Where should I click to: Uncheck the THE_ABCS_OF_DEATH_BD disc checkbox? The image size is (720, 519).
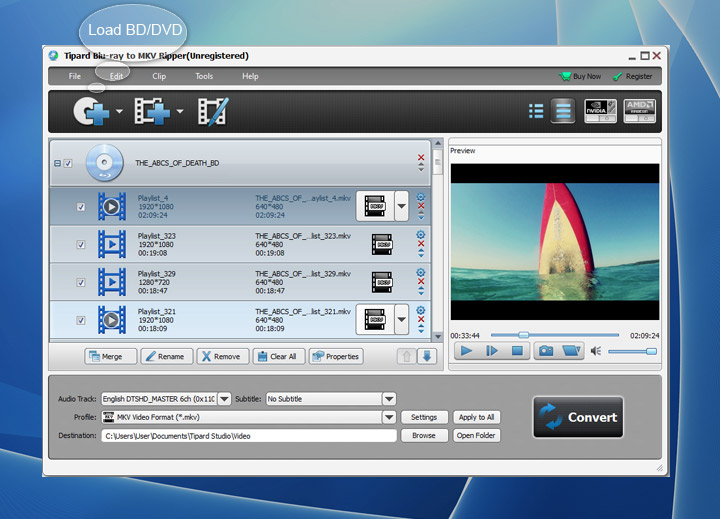[68, 163]
